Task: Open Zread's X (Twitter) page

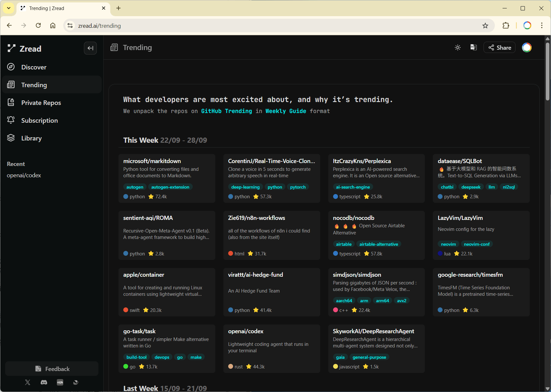Action: click(28, 382)
